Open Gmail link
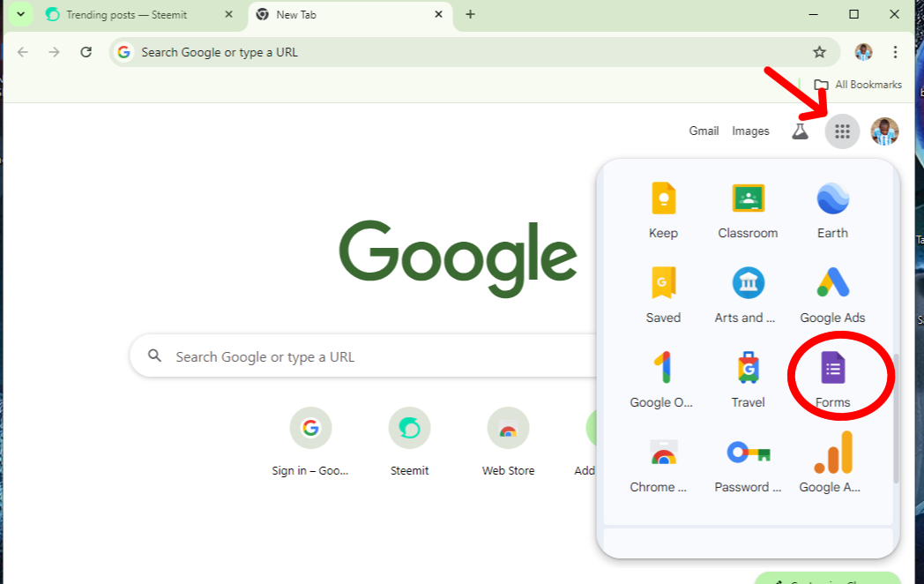924x584 pixels. click(x=704, y=131)
